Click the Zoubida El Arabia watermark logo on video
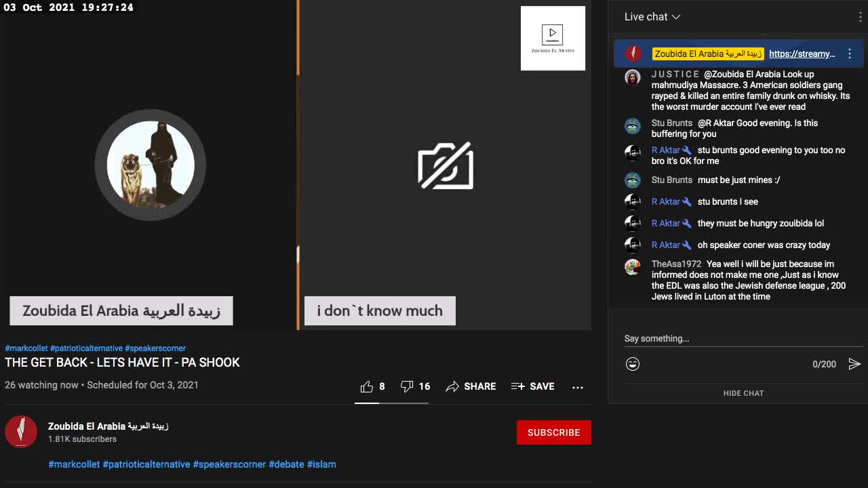This screenshot has width=868, height=488. tap(553, 38)
